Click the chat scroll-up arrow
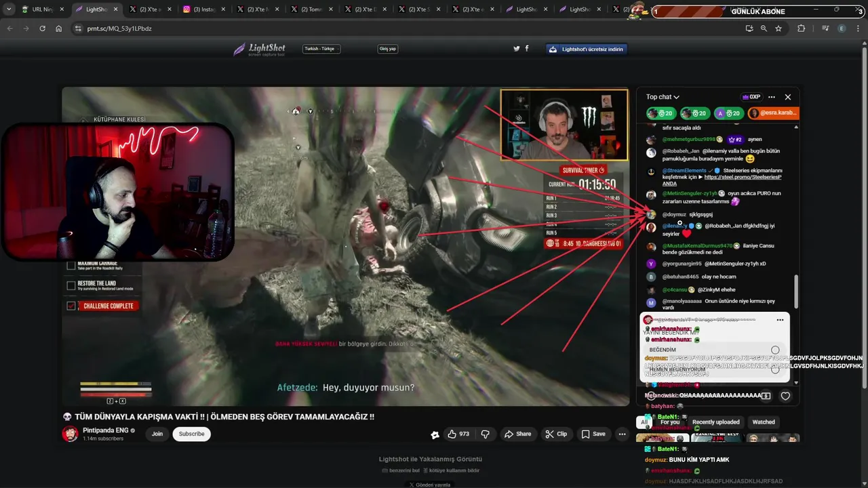Screen dimensions: 868x488 (796, 127)
